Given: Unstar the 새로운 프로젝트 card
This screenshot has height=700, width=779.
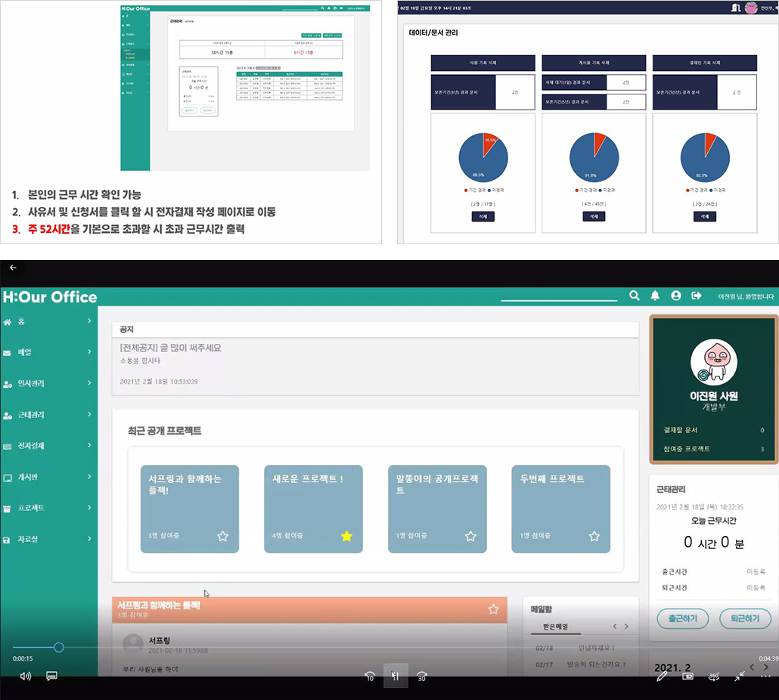Looking at the screenshot, I should click(346, 536).
